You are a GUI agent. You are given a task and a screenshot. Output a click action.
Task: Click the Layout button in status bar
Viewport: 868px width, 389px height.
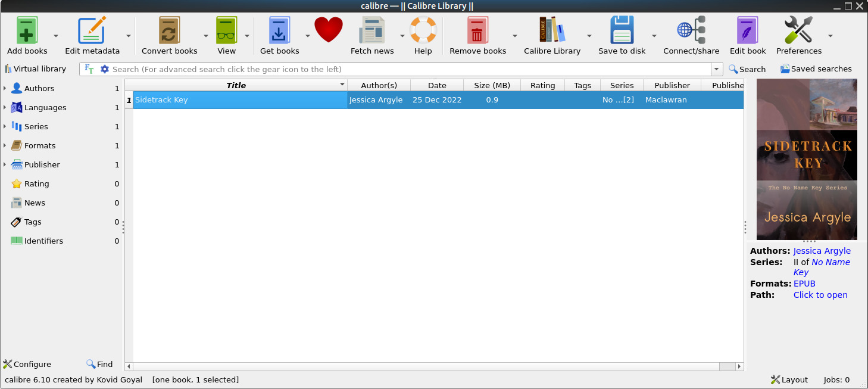click(x=789, y=379)
